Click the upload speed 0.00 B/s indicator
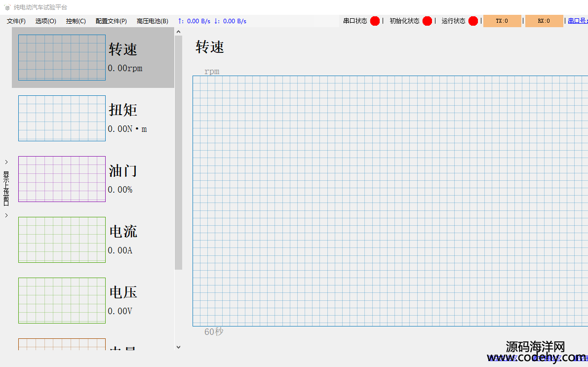The height and width of the screenshot is (367, 588). coord(194,21)
